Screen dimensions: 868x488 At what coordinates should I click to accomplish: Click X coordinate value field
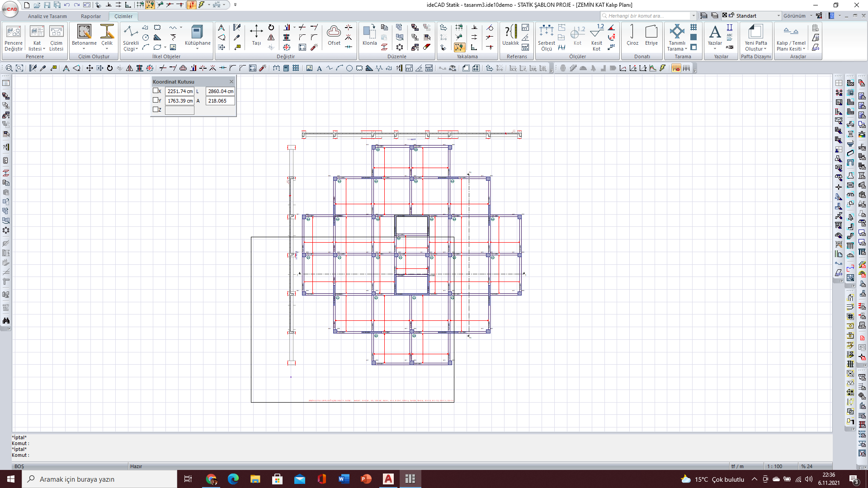click(x=179, y=91)
